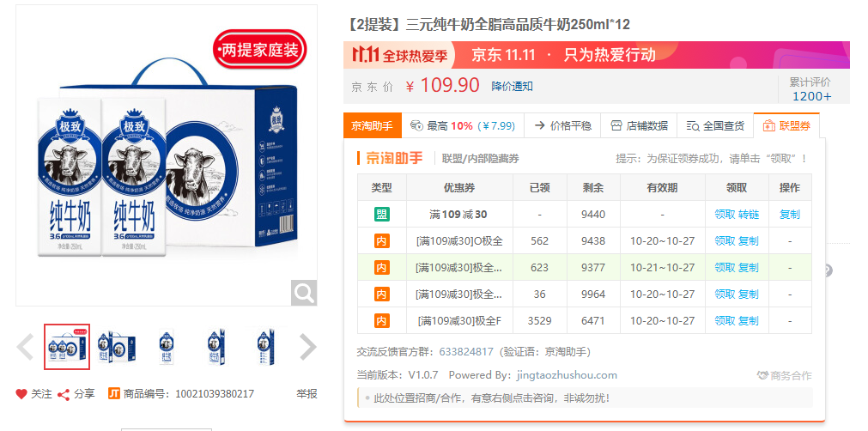Click the 内 badge in highlighted 623 row

pos(381,267)
